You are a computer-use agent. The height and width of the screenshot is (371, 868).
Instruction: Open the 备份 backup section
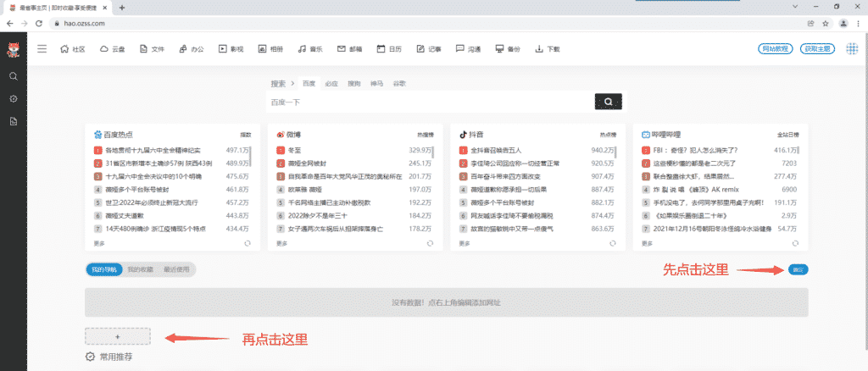point(509,48)
